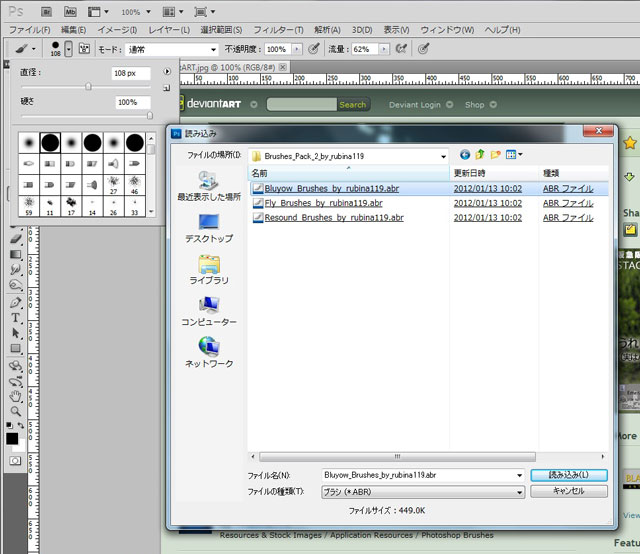Create a new folder in dialog
640x554 pixels.
click(x=496, y=154)
